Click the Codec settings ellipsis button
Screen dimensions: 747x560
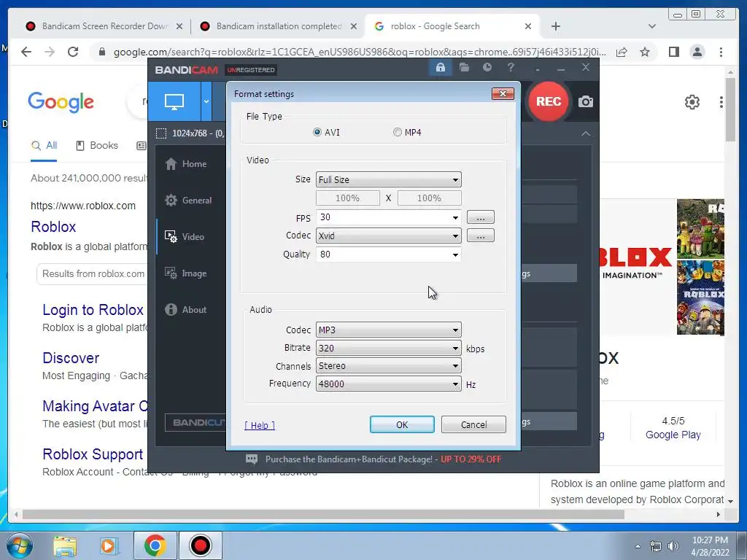click(x=480, y=236)
